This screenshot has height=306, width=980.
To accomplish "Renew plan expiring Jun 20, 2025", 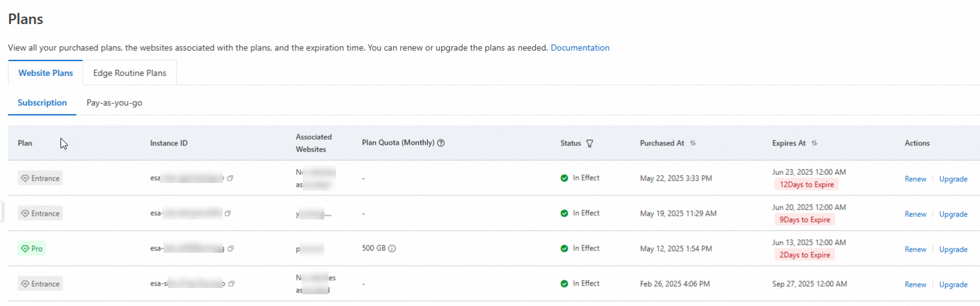I will [915, 214].
